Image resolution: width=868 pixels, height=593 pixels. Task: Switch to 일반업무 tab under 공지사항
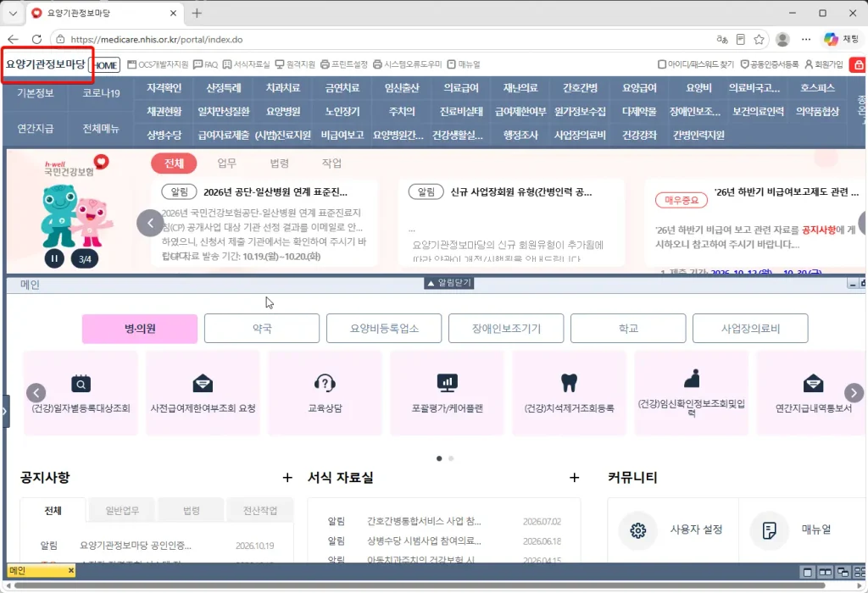click(122, 510)
